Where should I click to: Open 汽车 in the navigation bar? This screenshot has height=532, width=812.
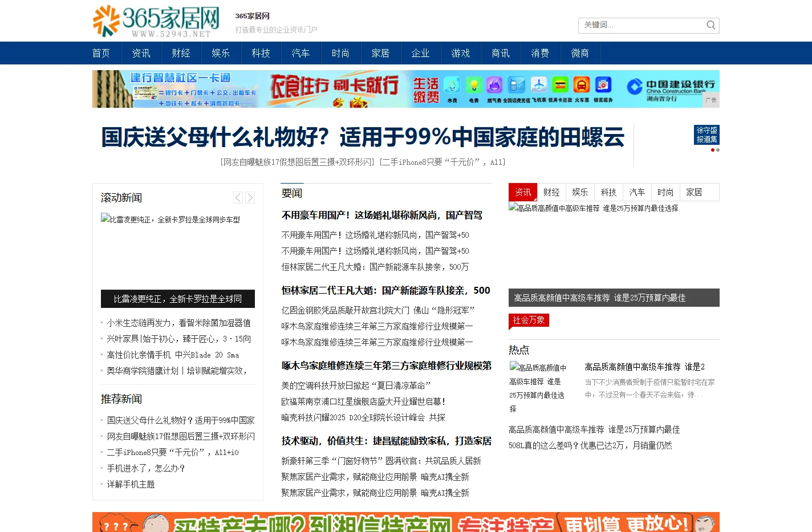coord(301,53)
